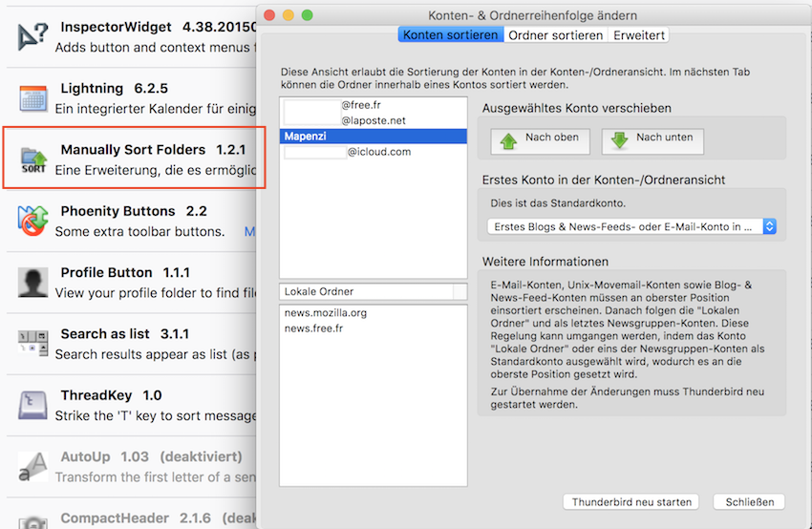Select the CompactHeader 2.1.6 entry
This screenshot has width=812, height=529.
tap(132, 516)
